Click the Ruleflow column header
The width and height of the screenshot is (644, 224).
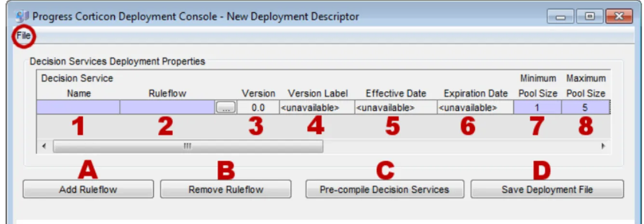point(167,93)
